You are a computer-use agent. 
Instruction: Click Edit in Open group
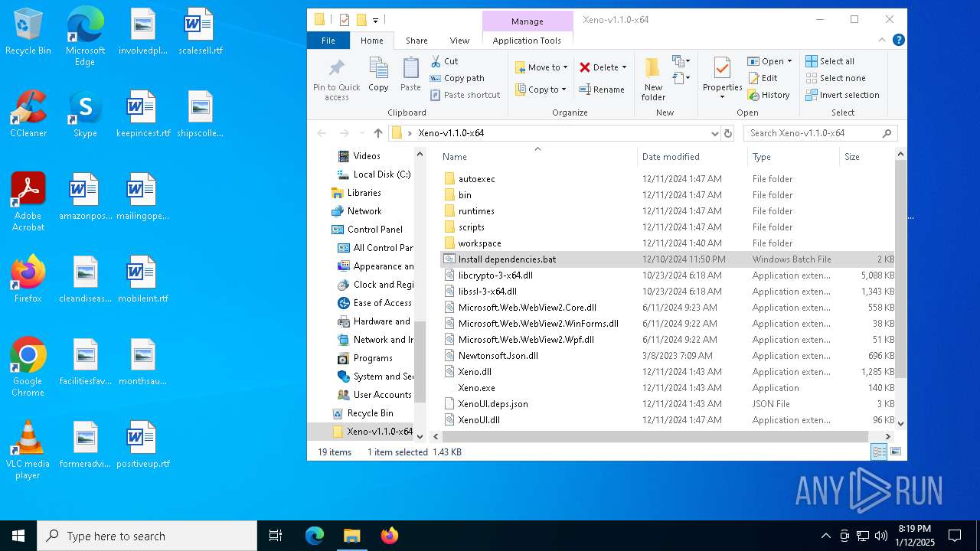[x=763, y=78]
